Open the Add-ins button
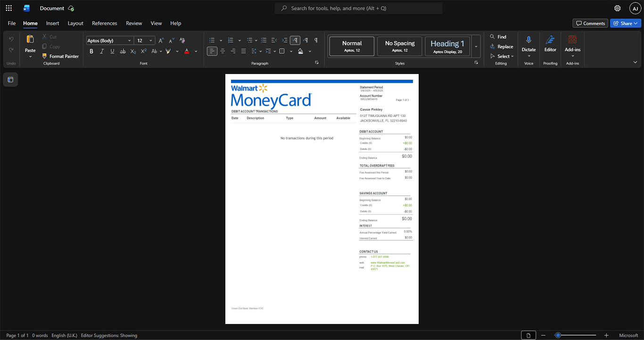Screen dimensions: 644x340 tap(572, 45)
